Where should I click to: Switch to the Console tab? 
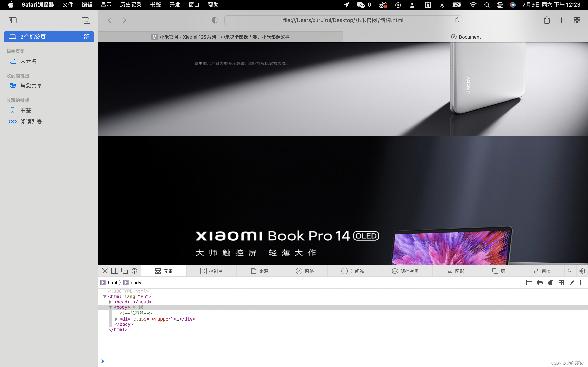[211, 271]
